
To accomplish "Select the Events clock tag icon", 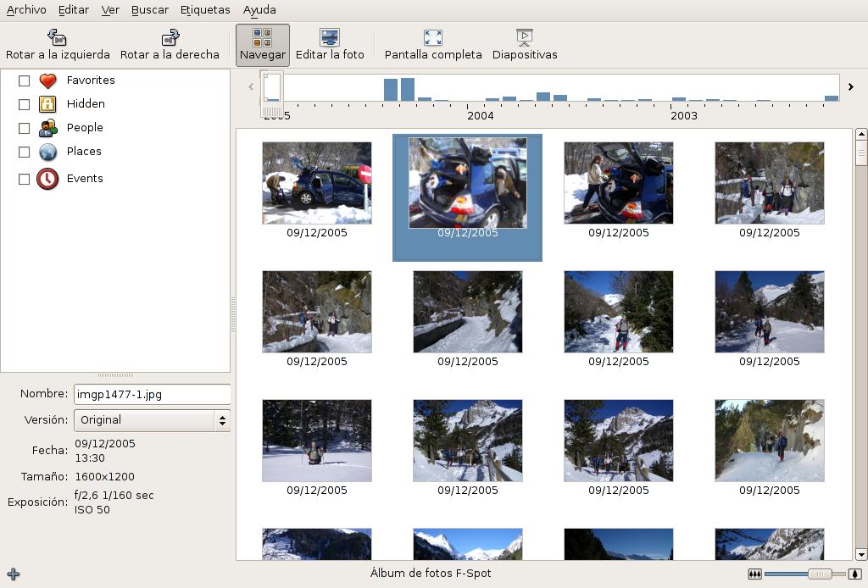I will pos(47,179).
